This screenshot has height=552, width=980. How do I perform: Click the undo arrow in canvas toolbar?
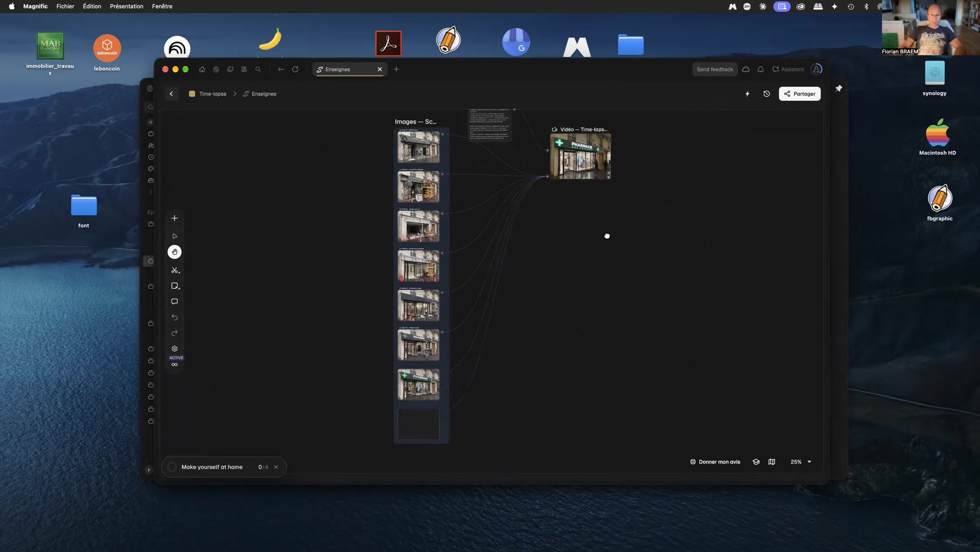pyautogui.click(x=175, y=317)
